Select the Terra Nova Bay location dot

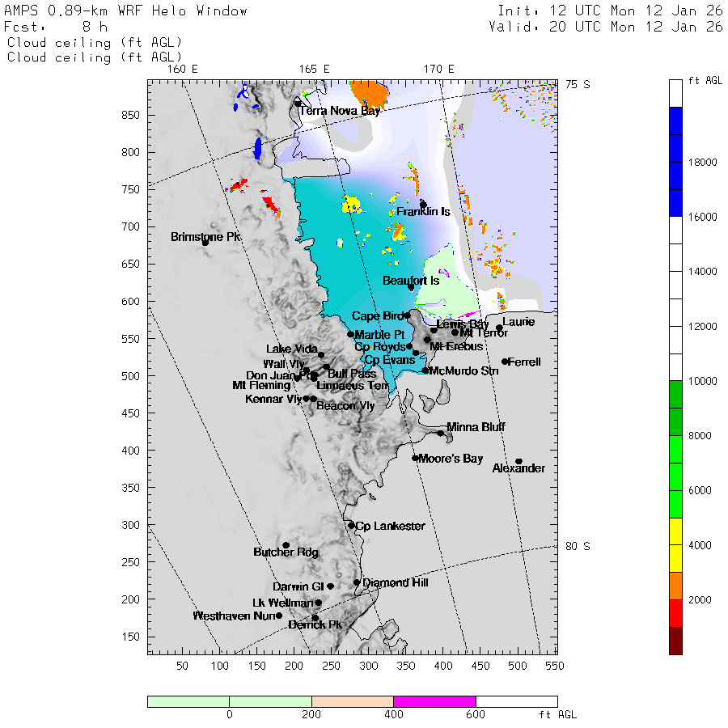pyautogui.click(x=298, y=103)
